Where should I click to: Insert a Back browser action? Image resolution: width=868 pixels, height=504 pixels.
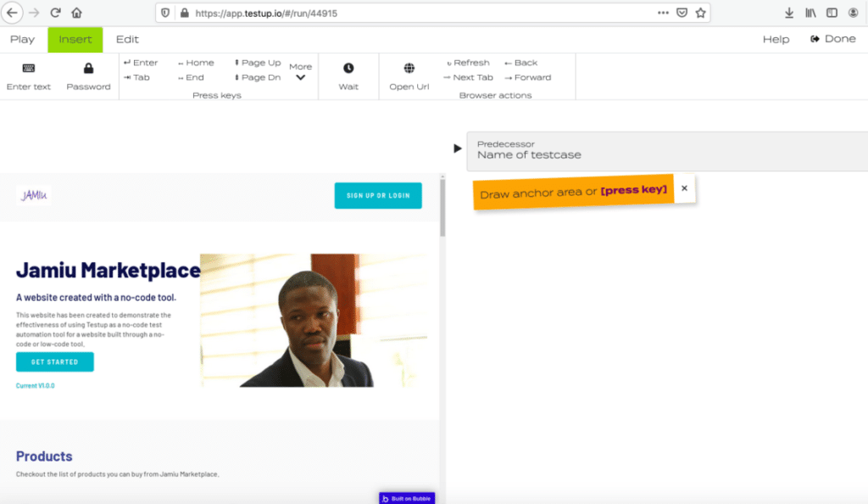tap(521, 63)
